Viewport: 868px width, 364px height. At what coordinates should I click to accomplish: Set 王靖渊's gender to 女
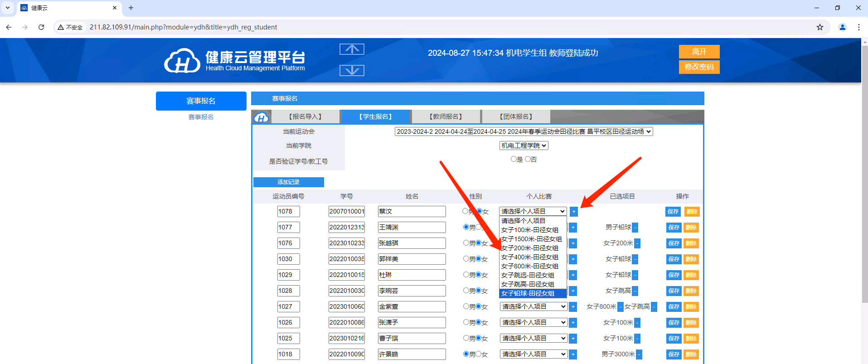tap(478, 227)
